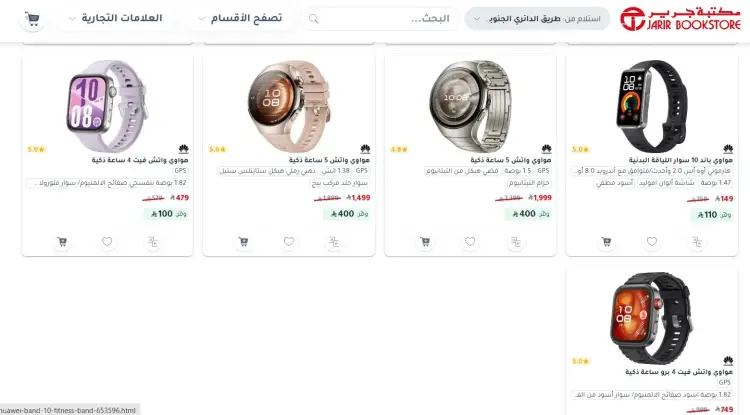Screen dimensions: 750x415
Task: Add Huawei Band 10 to cart
Action: [606, 242]
